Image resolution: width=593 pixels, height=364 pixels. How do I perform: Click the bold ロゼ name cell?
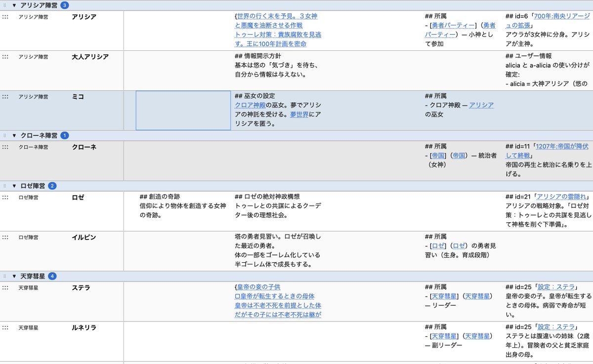click(x=78, y=198)
